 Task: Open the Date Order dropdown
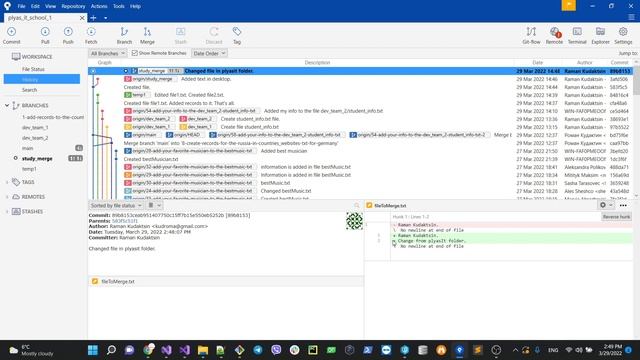coord(209,53)
